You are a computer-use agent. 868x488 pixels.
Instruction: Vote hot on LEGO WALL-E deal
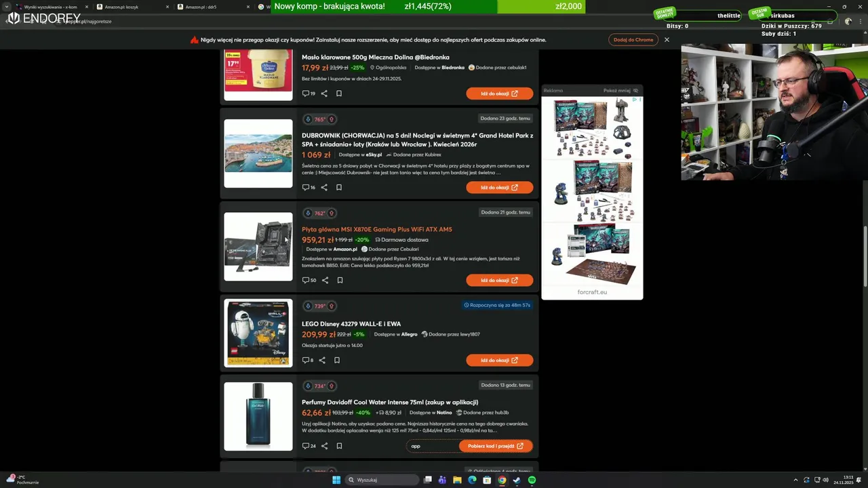pos(332,306)
